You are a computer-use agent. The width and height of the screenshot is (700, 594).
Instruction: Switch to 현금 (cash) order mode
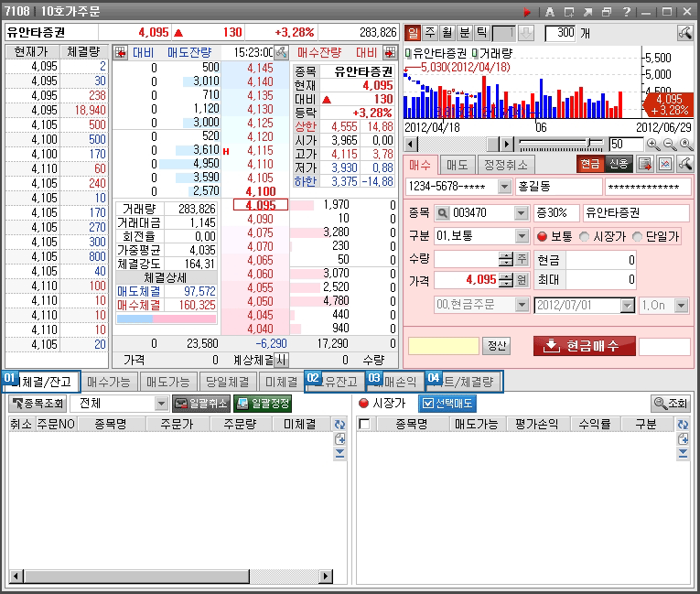point(590,165)
